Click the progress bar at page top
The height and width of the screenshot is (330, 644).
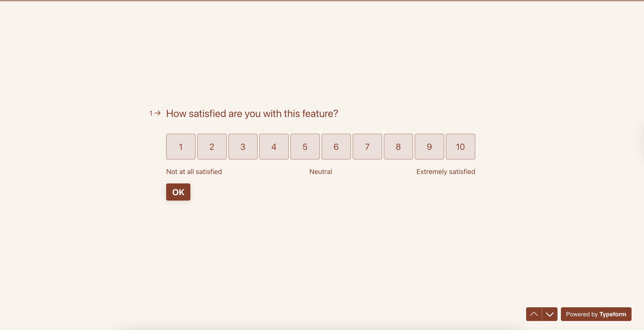pos(322,1)
